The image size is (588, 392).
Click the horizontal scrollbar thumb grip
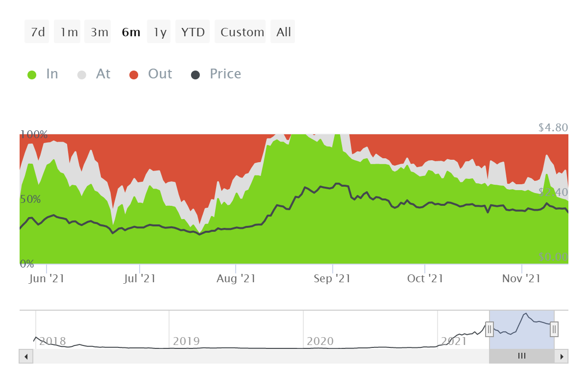[521, 356]
